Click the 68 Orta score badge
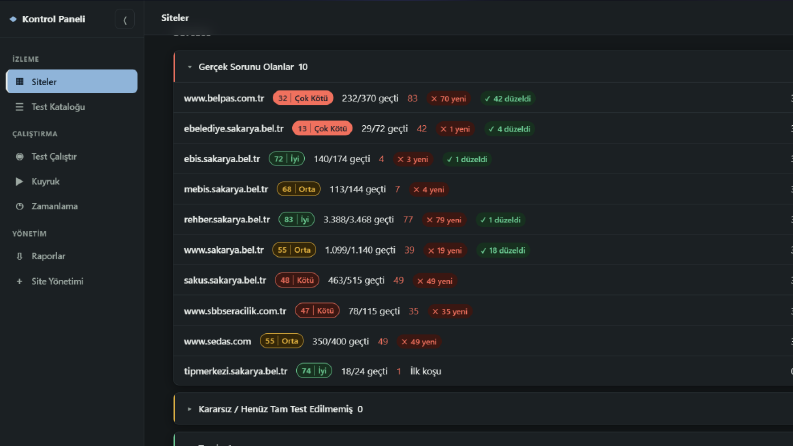This screenshot has height=446, width=793. click(x=298, y=189)
